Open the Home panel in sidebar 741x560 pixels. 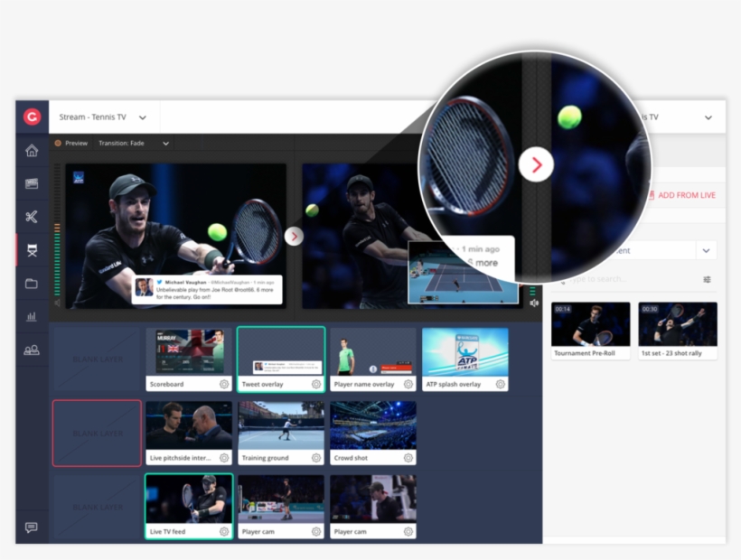(32, 152)
